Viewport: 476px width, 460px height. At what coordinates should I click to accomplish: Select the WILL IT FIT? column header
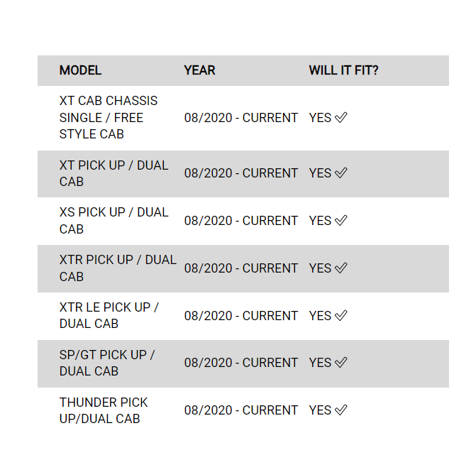[x=343, y=70]
